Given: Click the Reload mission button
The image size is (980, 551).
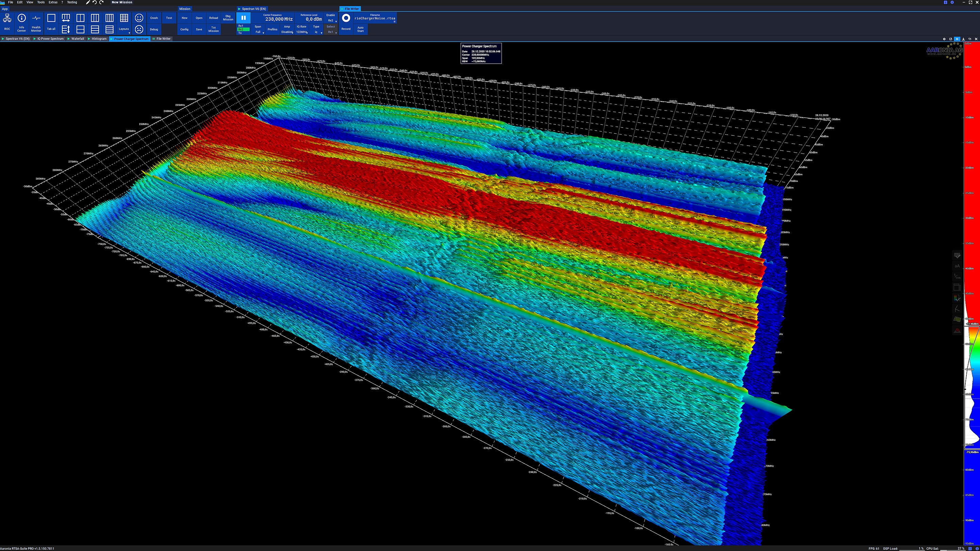Looking at the screenshot, I should point(213,18).
